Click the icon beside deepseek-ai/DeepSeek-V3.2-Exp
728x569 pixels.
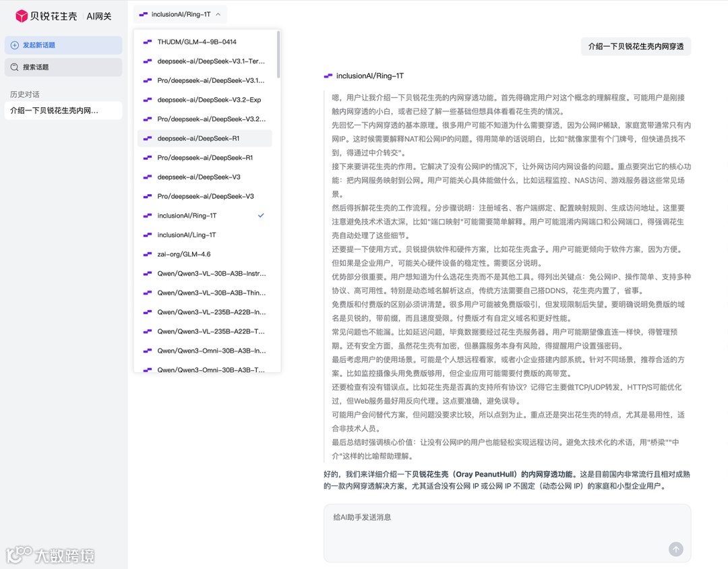pyautogui.click(x=148, y=100)
